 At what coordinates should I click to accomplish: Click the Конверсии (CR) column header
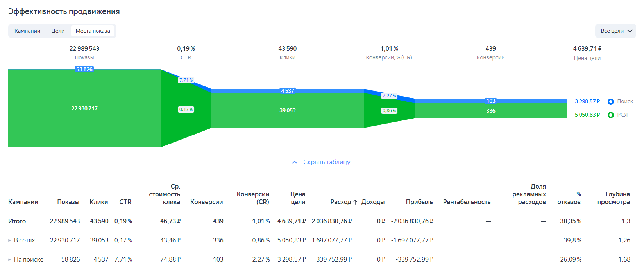253,198
